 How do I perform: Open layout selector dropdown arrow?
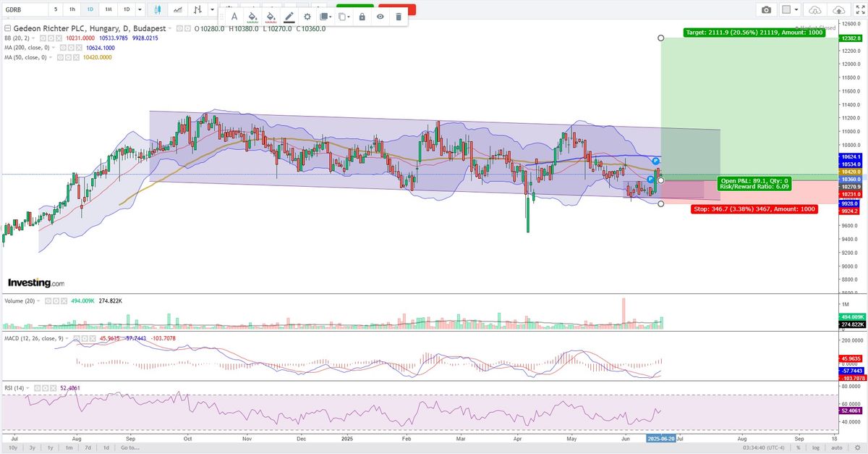[x=796, y=10]
